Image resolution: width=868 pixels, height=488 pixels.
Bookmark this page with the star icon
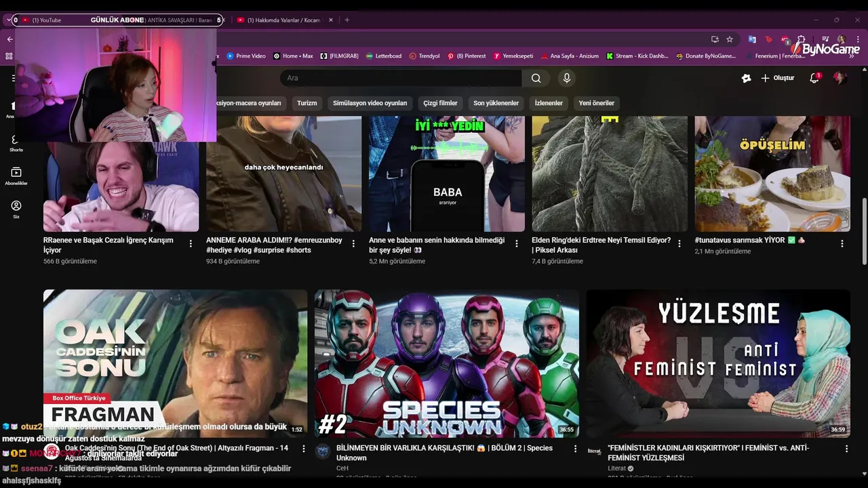(x=730, y=39)
